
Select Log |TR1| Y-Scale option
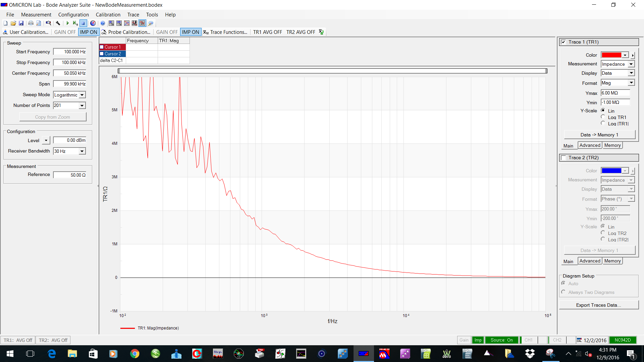pyautogui.click(x=603, y=123)
